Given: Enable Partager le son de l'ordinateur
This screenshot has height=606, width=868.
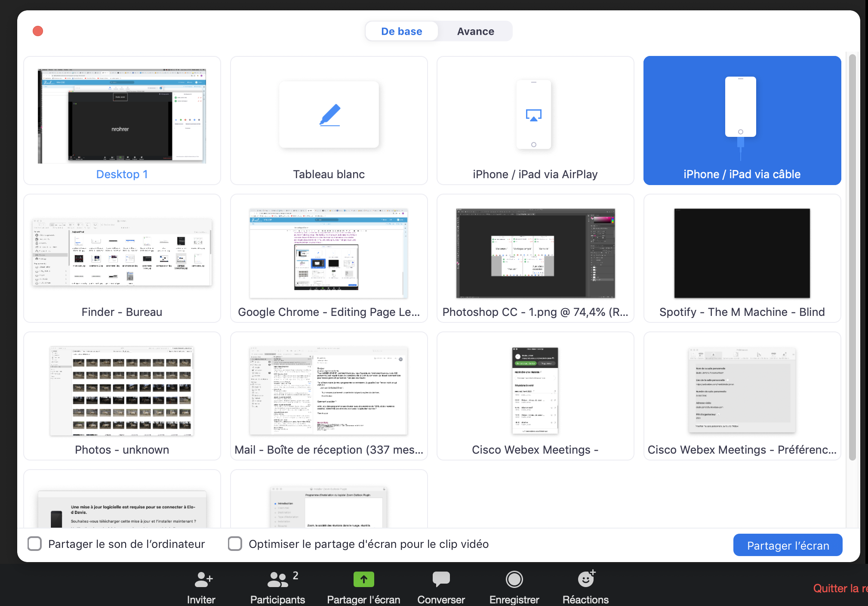Looking at the screenshot, I should pyautogui.click(x=35, y=544).
